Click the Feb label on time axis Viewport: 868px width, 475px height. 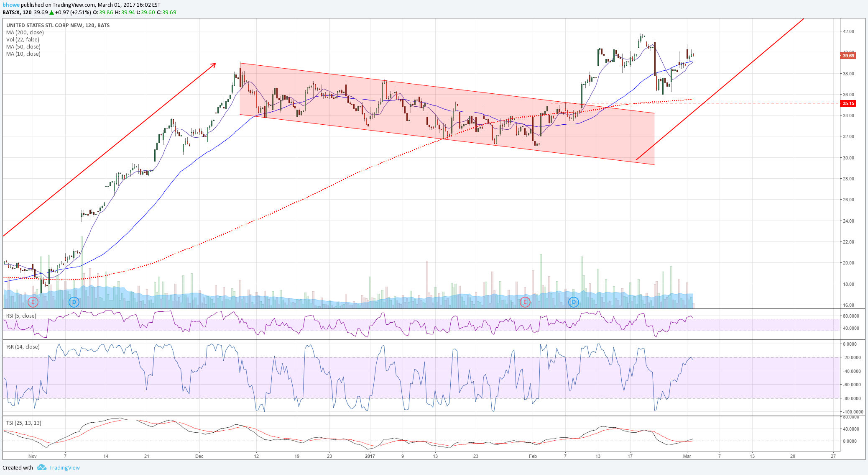pyautogui.click(x=533, y=456)
